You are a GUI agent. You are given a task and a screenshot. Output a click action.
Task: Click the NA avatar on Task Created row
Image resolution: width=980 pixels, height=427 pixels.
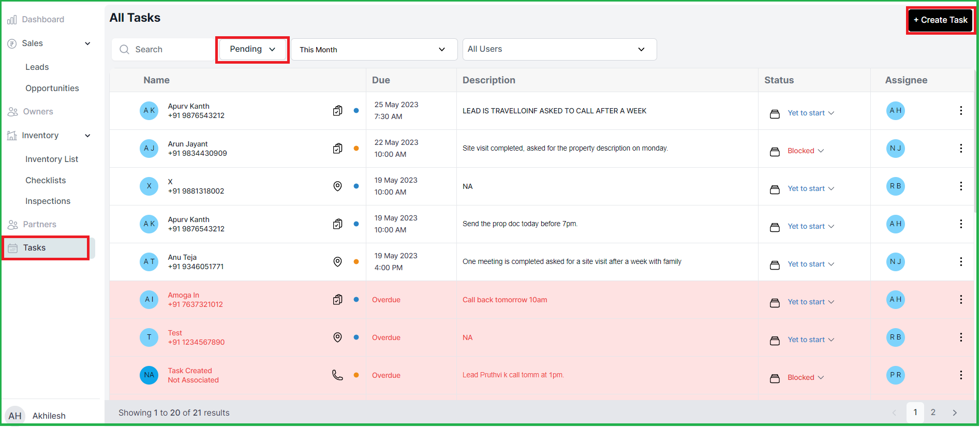tap(149, 375)
